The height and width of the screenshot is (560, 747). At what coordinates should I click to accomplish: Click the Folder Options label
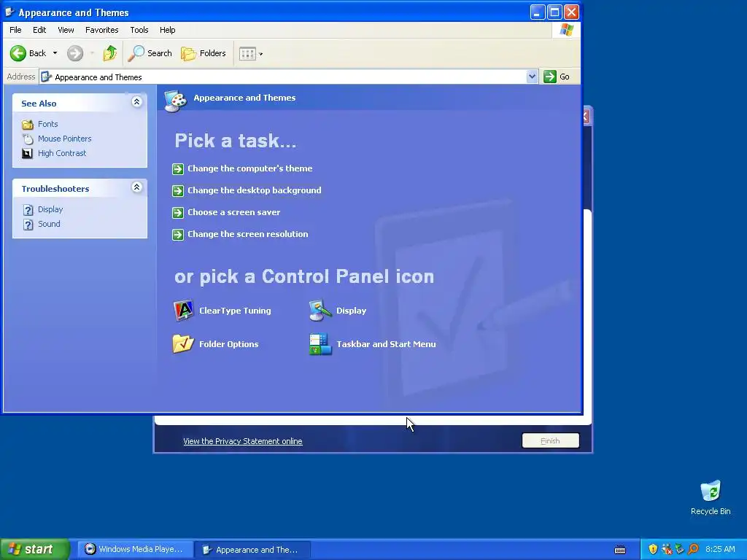228,344
